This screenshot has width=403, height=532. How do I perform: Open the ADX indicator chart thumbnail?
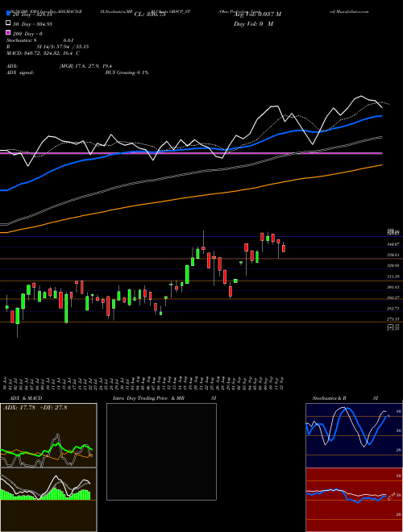pyautogui.click(x=48, y=435)
